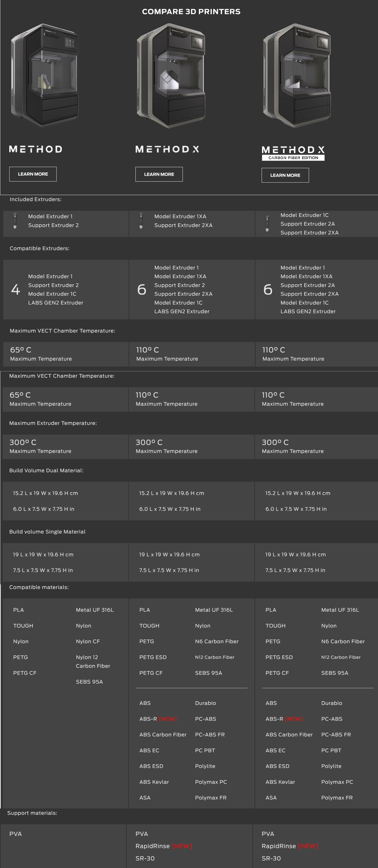Click the Compatible Extruders section label
Viewport: 378px width, 868px height.
coord(39,248)
